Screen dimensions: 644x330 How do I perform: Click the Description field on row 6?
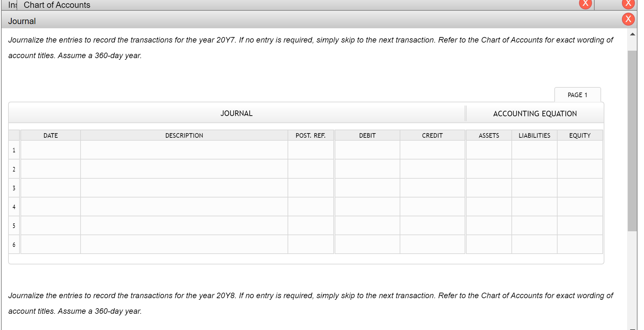(184, 245)
